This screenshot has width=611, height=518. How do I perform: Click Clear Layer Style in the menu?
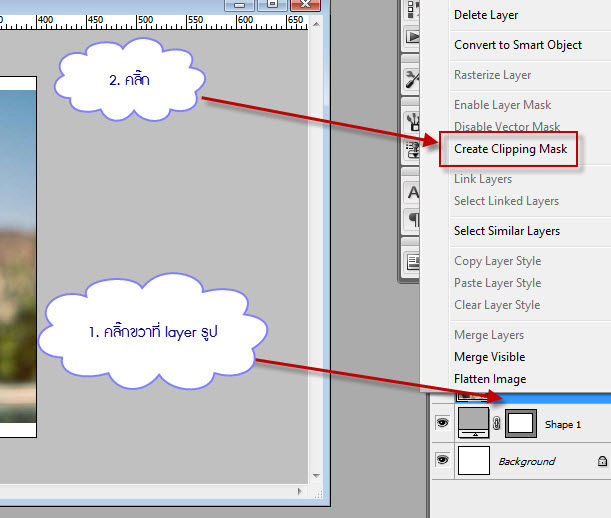(x=497, y=305)
